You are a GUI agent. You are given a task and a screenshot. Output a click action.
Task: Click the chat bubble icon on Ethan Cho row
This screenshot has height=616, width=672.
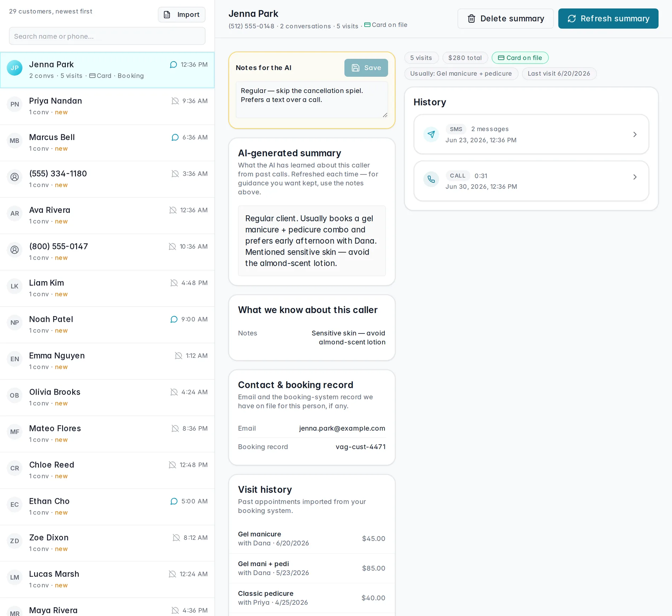click(174, 502)
